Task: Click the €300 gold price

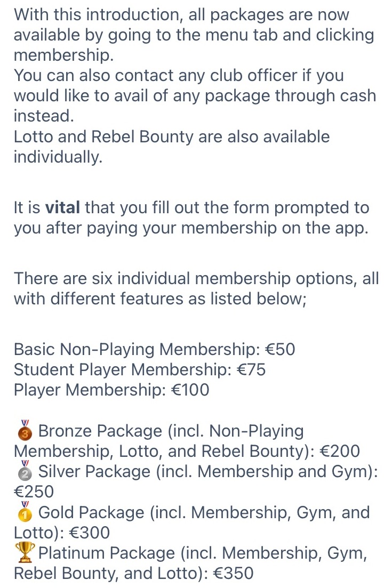Action: 90,533
